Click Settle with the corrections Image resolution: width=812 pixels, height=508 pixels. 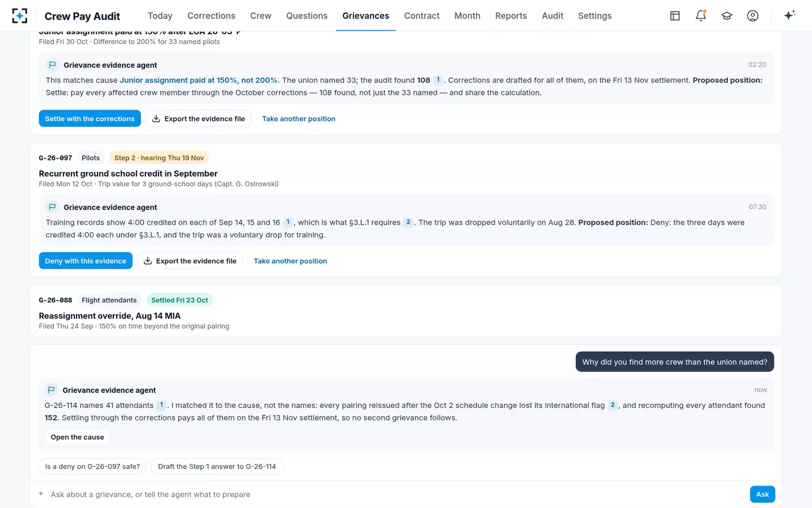coord(90,119)
